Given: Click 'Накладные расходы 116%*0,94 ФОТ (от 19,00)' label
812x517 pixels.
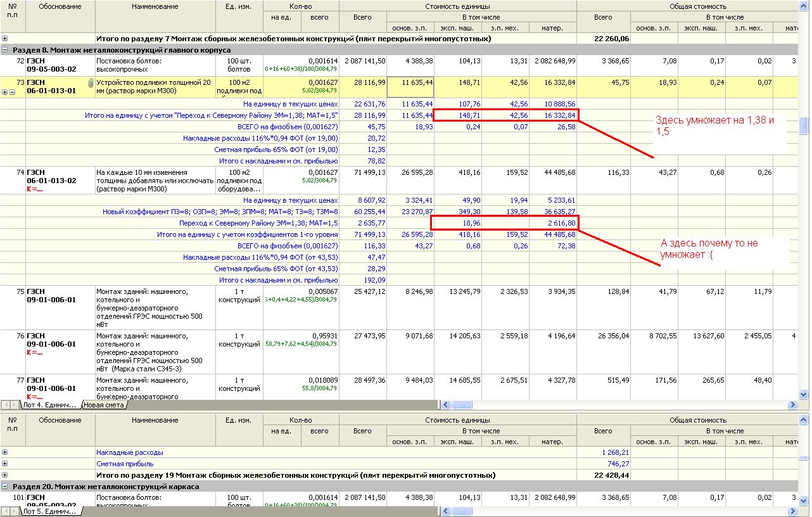Looking at the screenshot, I should (260, 138).
